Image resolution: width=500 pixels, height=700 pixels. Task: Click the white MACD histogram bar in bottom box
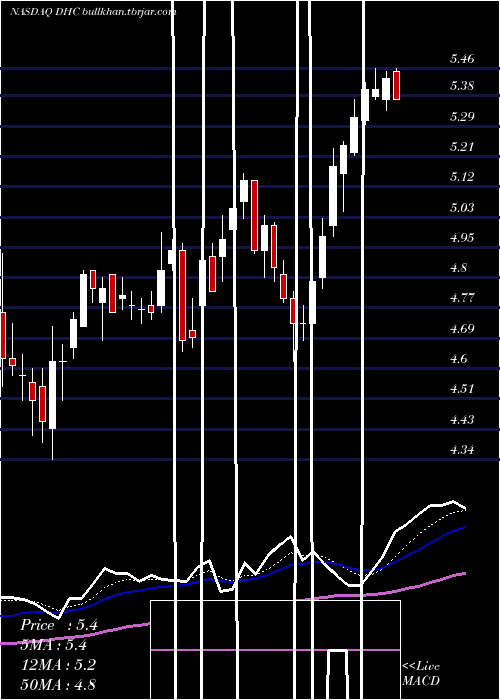pyautogui.click(x=338, y=675)
